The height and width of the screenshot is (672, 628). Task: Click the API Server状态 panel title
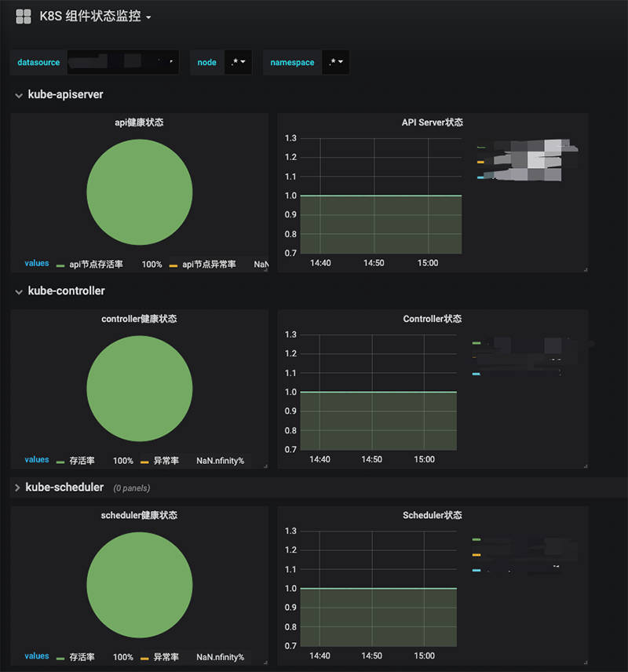click(432, 122)
